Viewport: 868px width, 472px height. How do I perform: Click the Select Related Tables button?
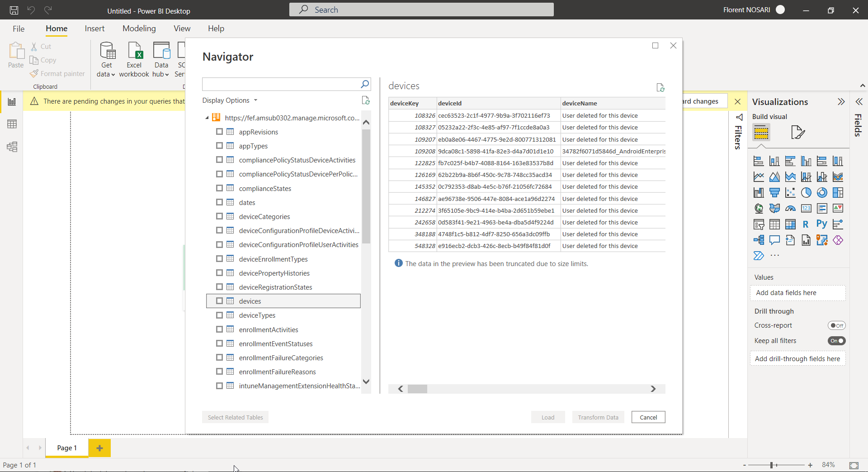[x=235, y=417]
